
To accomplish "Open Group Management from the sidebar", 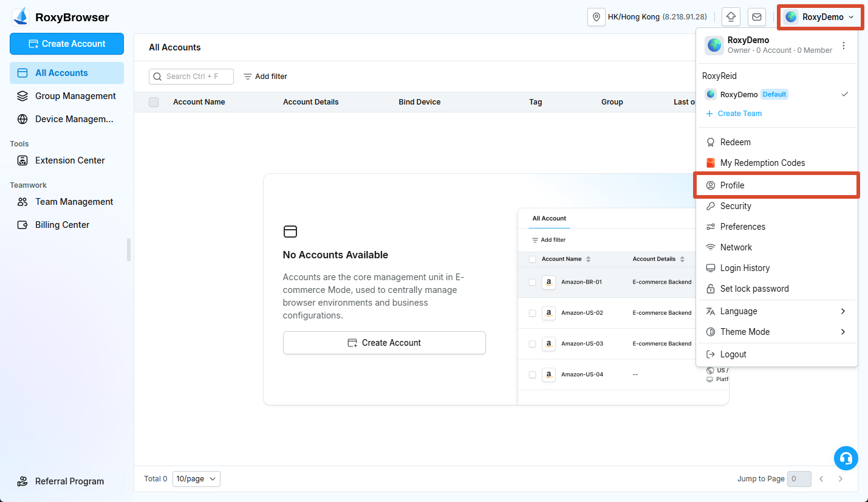I will (x=67, y=96).
